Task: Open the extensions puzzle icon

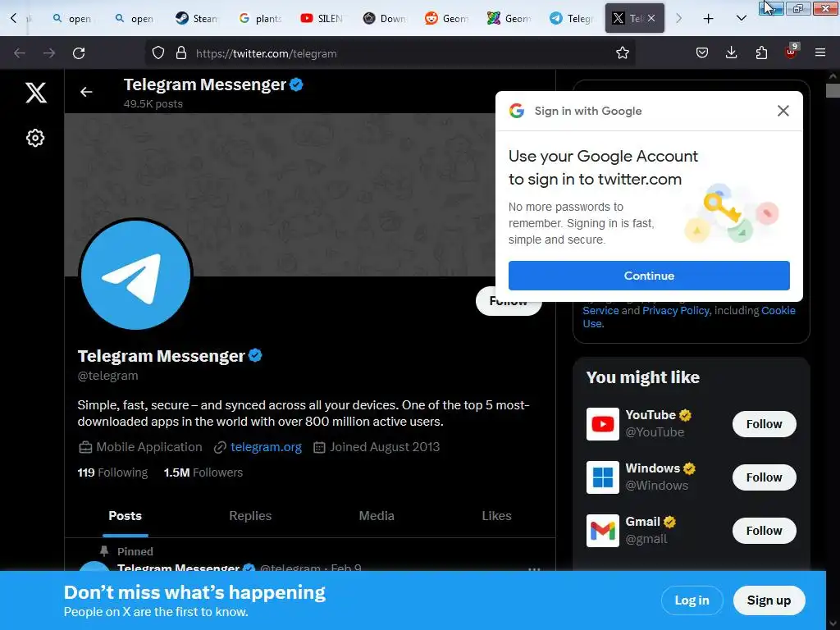Action: [761, 52]
